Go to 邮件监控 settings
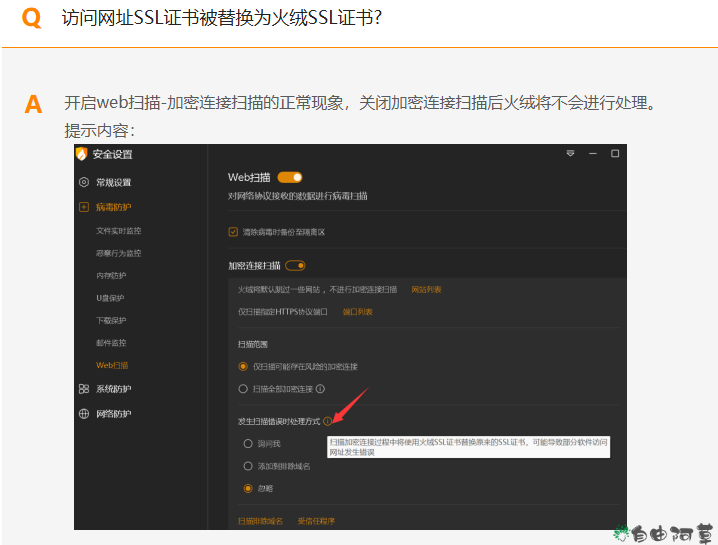 [x=111, y=343]
